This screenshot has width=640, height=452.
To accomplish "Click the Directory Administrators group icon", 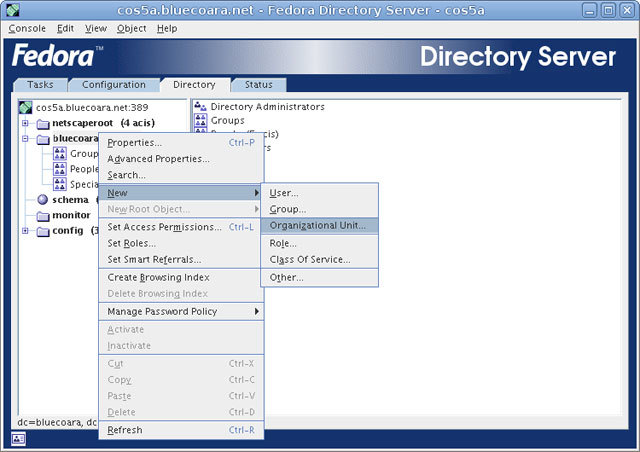I will (x=200, y=107).
